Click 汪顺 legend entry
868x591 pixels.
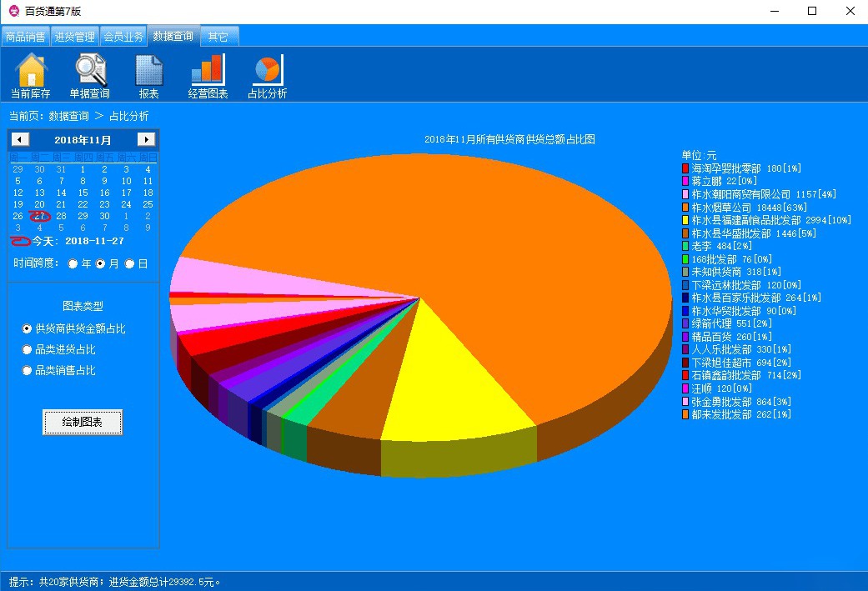pyautogui.click(x=717, y=388)
